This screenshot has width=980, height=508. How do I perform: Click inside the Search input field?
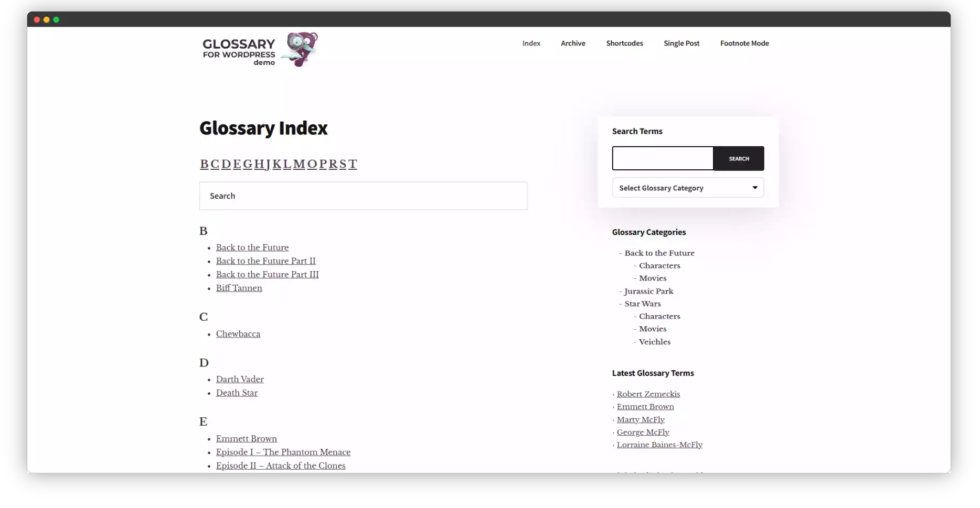coord(363,196)
